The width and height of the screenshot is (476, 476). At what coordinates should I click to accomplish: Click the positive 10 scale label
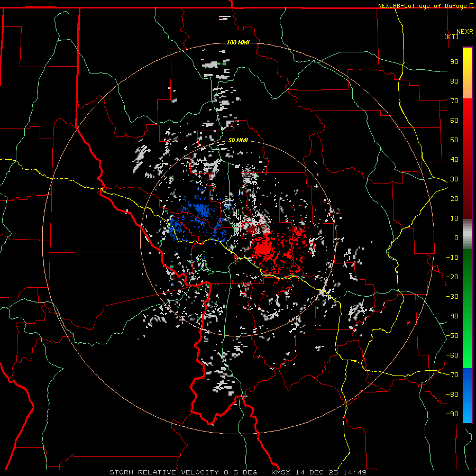tap(454, 218)
